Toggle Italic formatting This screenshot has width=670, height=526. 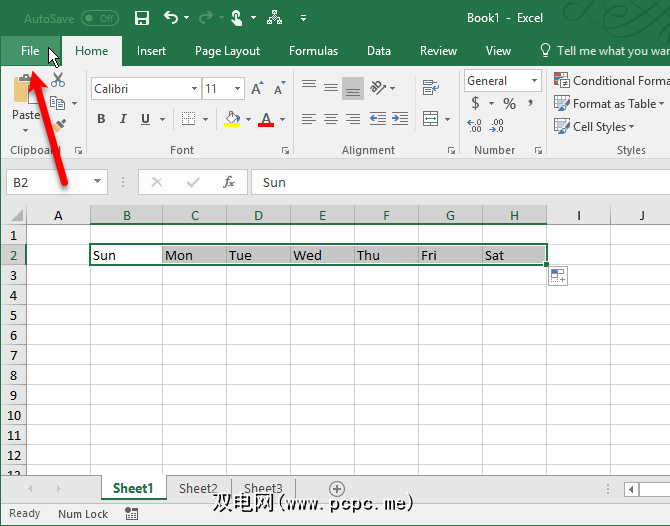[124, 119]
